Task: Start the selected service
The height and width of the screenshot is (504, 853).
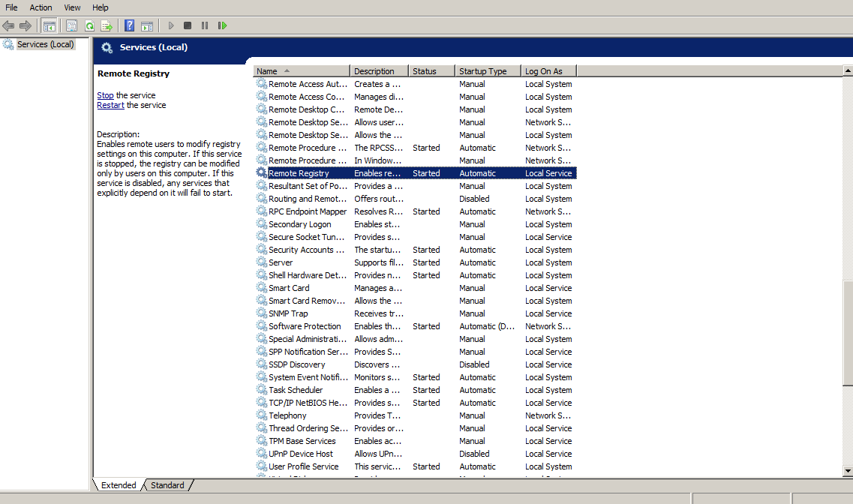Action: point(170,25)
